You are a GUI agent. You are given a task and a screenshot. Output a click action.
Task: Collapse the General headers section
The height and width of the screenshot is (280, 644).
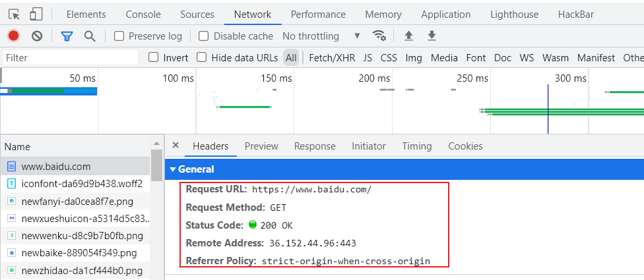click(x=173, y=169)
